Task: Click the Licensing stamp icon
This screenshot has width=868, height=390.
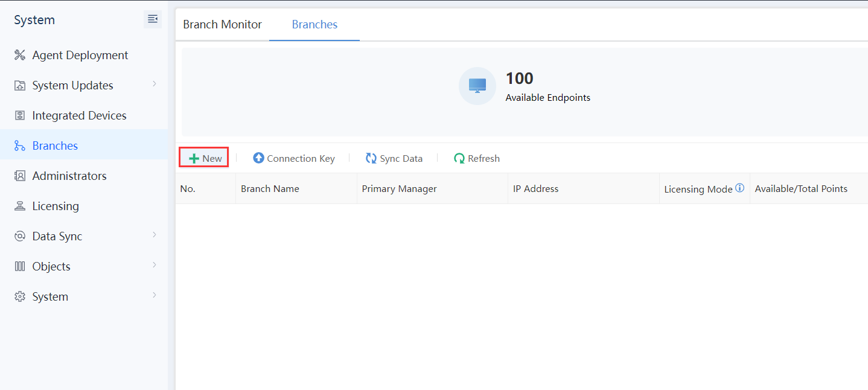Action: (20, 206)
